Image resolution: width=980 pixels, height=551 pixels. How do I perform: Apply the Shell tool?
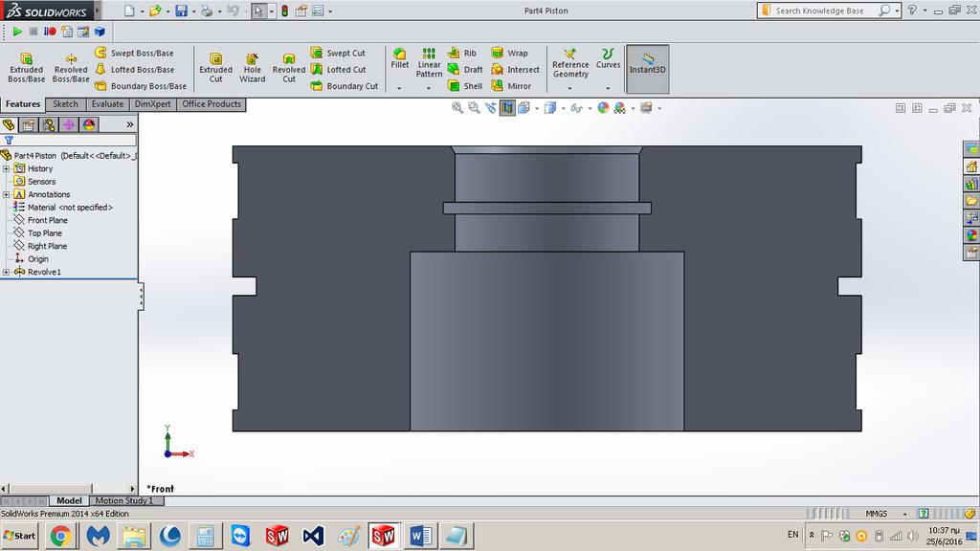click(x=465, y=85)
